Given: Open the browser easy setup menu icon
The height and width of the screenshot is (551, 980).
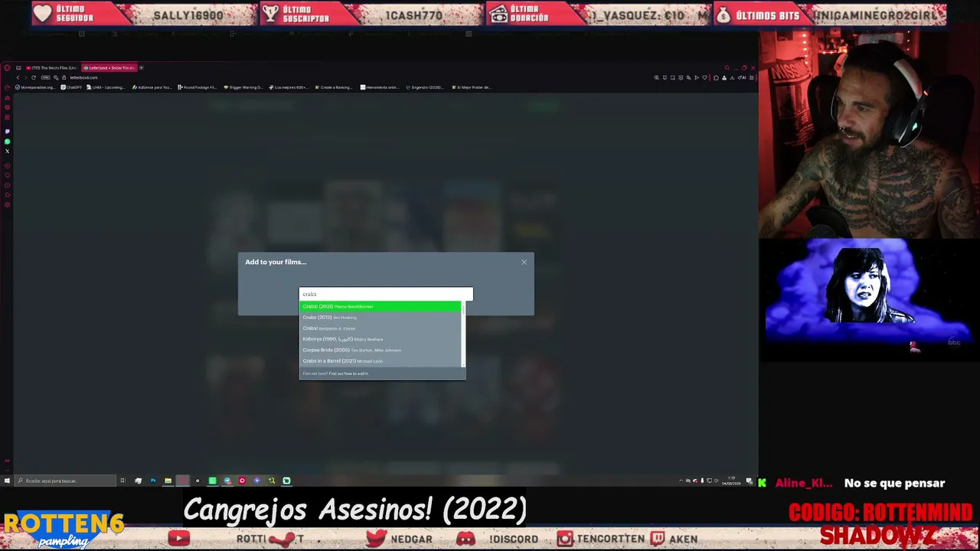Looking at the screenshot, I should point(751,77).
